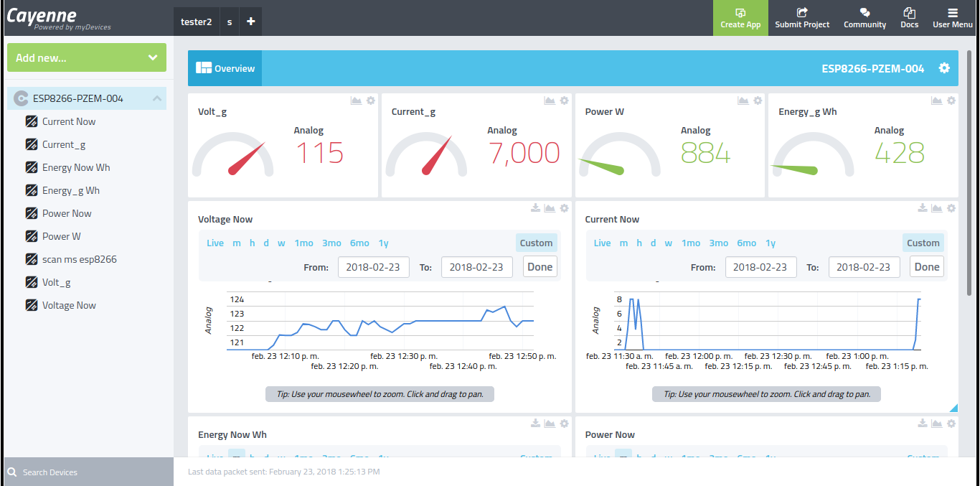The height and width of the screenshot is (486, 980).
Task: Open Submit Project from the top bar
Action: (802, 18)
